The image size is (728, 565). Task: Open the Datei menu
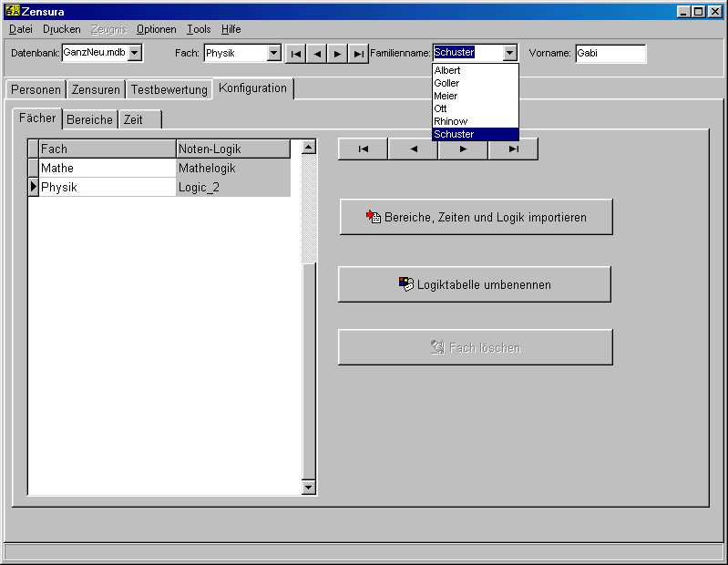click(21, 29)
